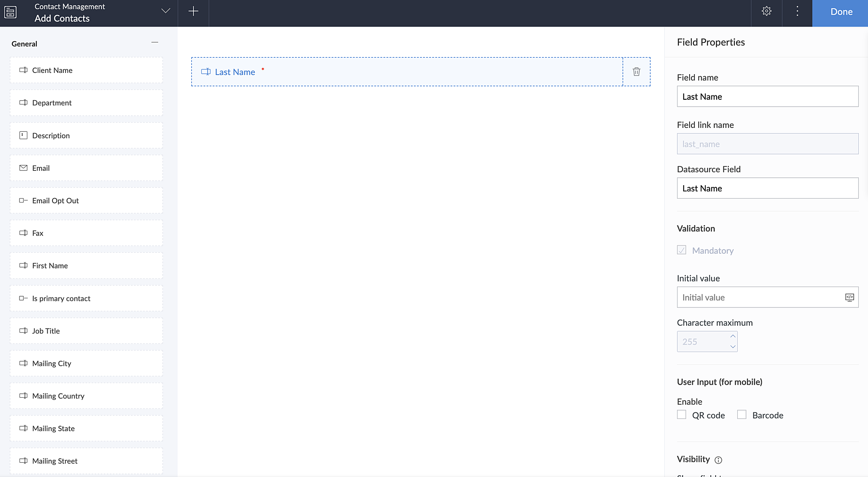
Task: Click the Visibility info icon
Action: (x=718, y=460)
